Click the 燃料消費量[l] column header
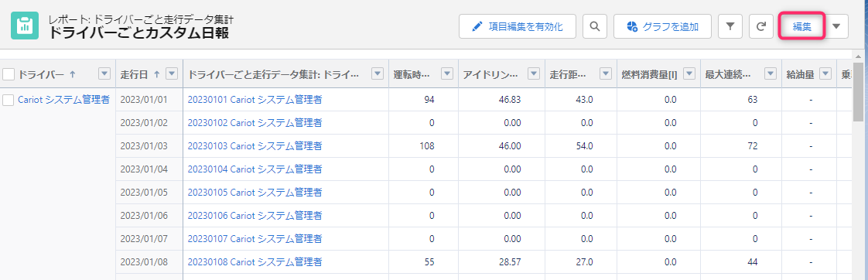 [x=649, y=74]
